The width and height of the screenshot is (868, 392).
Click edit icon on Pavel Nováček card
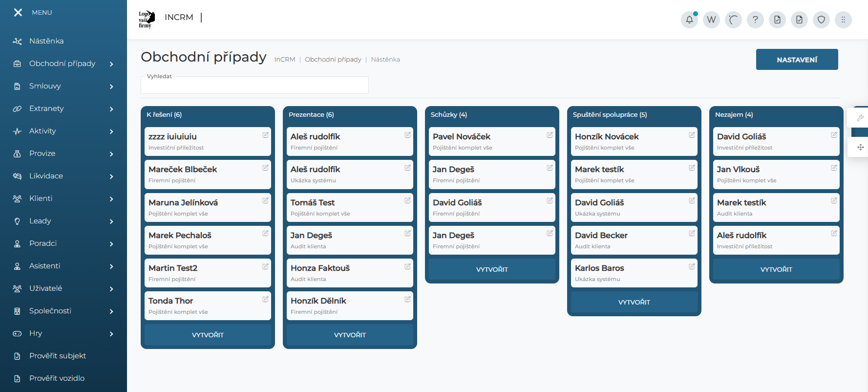550,135
